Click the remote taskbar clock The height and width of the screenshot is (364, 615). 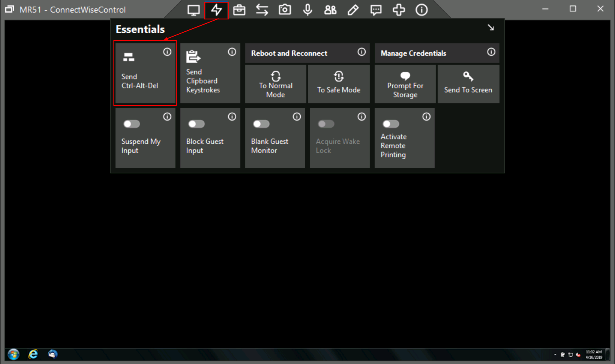[594, 355]
